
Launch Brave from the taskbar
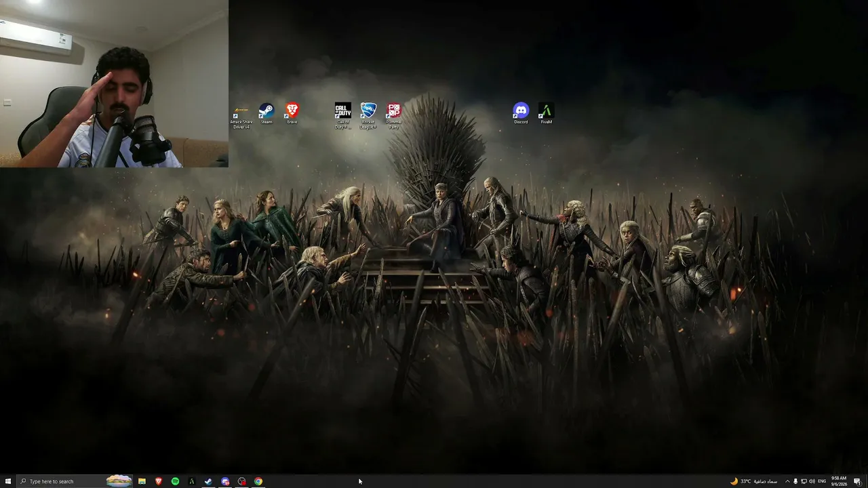(x=159, y=481)
